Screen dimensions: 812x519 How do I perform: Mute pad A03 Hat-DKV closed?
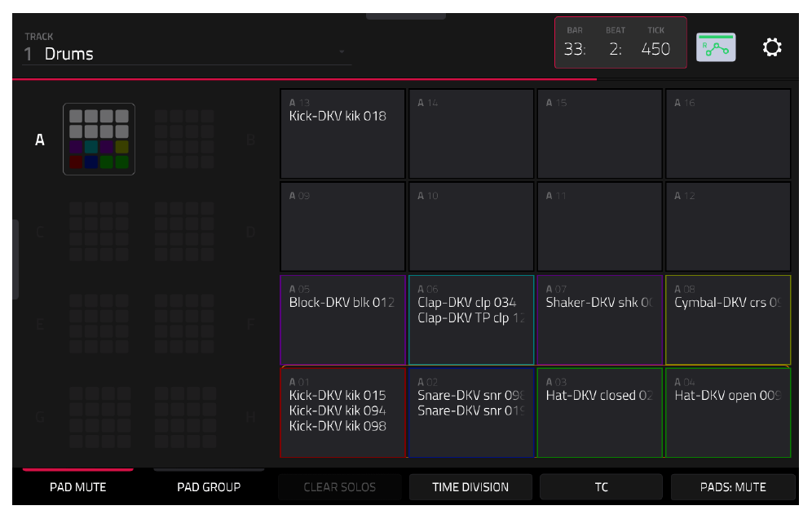[x=600, y=413]
